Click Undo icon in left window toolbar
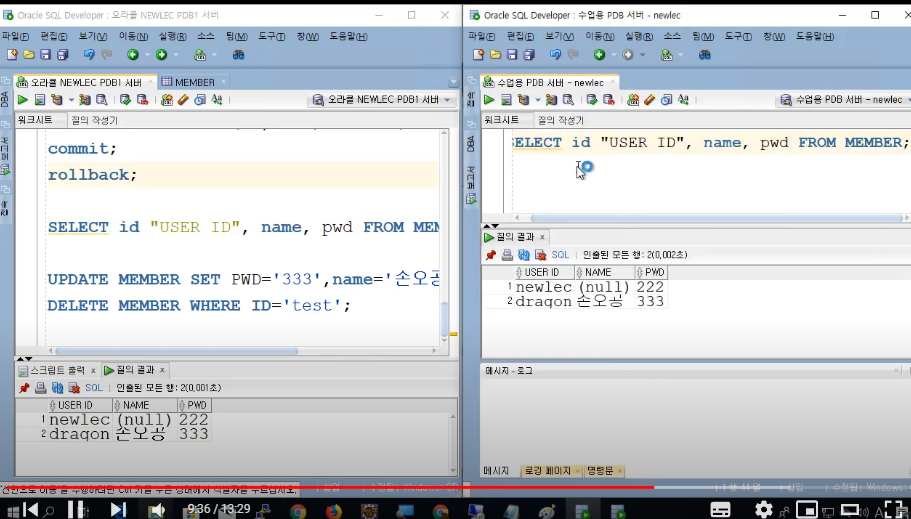This screenshot has height=519, width=911. [x=89, y=55]
